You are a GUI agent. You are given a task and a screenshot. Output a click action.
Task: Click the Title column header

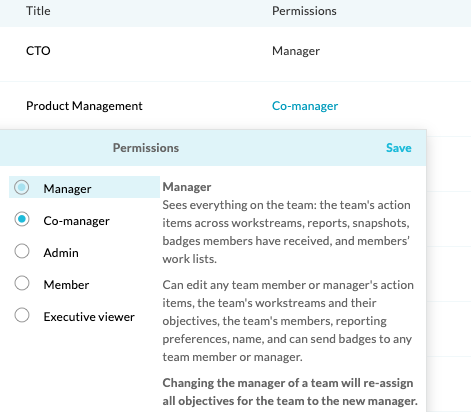(x=38, y=11)
